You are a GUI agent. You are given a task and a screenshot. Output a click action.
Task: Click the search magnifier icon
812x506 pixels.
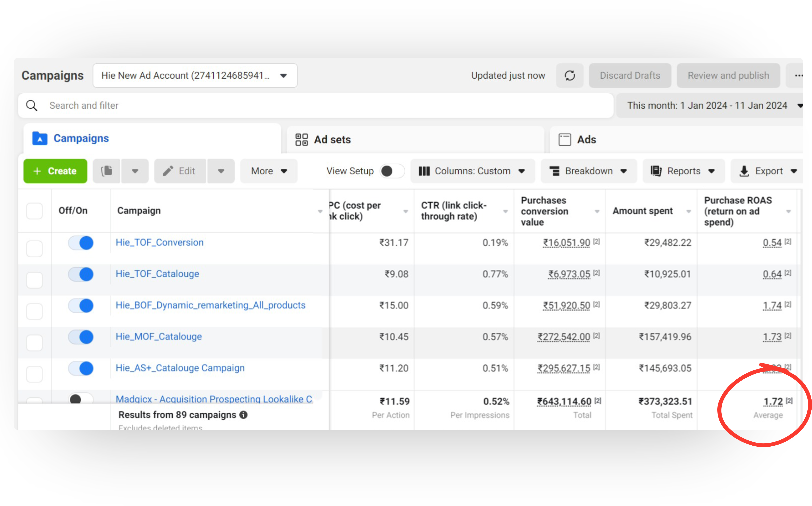pyautogui.click(x=32, y=105)
